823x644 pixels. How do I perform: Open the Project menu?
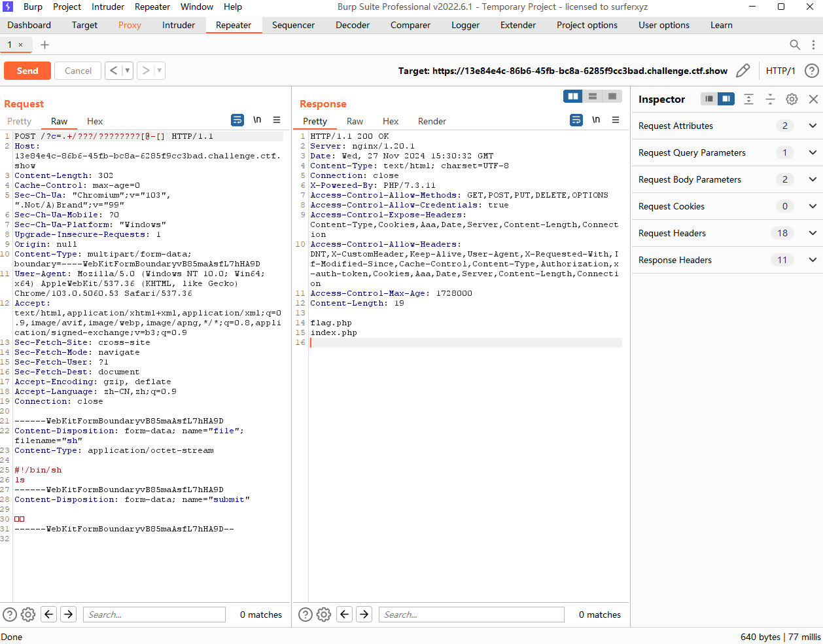coord(67,7)
